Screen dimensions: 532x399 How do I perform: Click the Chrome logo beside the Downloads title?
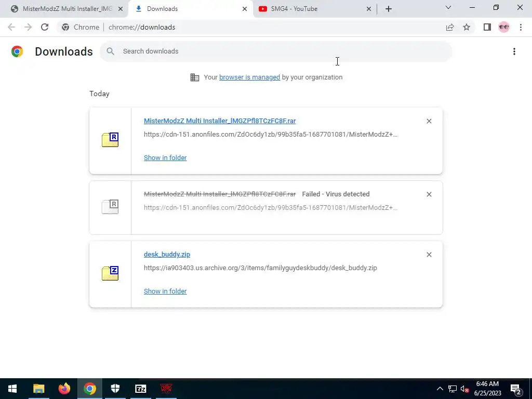(17, 51)
